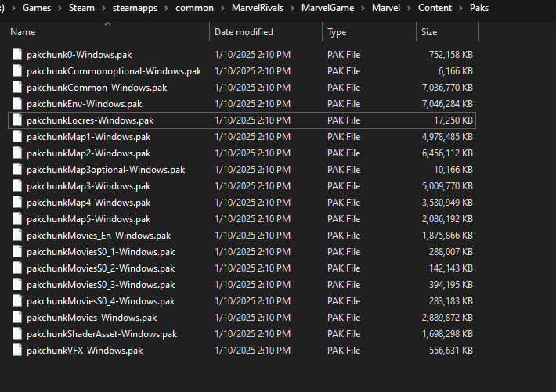Open the chevron after common in breadcrumb
The width and height of the screenshot is (556, 392).
[222, 8]
